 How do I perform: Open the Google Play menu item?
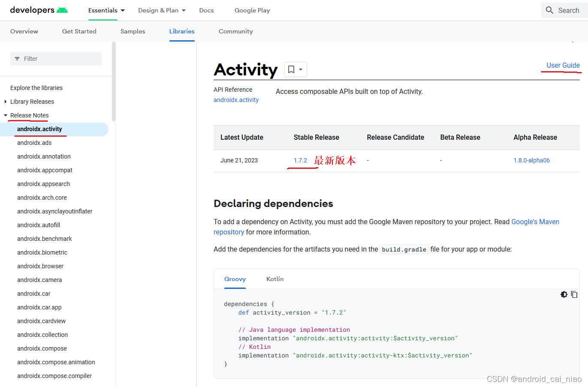click(x=252, y=10)
